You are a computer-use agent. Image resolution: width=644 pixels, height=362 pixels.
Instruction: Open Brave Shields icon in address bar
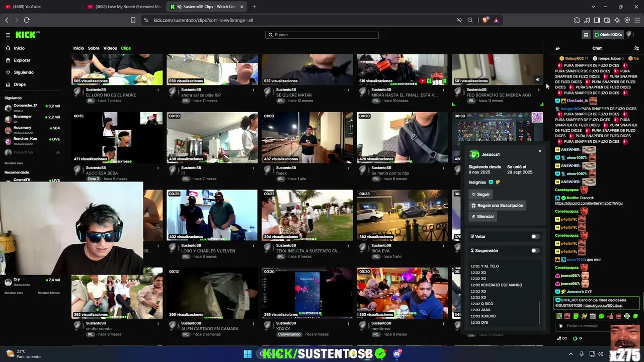(x=485, y=20)
